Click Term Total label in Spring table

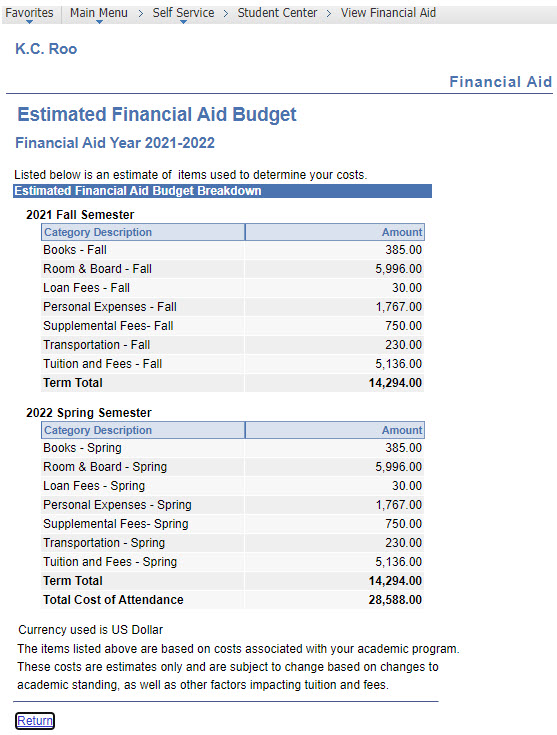click(73, 581)
